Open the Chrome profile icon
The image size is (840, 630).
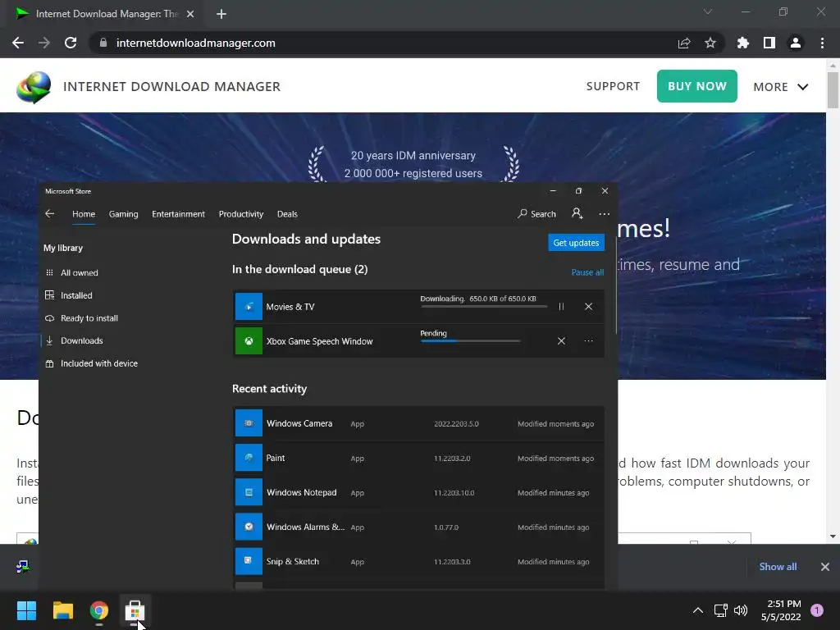tap(795, 43)
